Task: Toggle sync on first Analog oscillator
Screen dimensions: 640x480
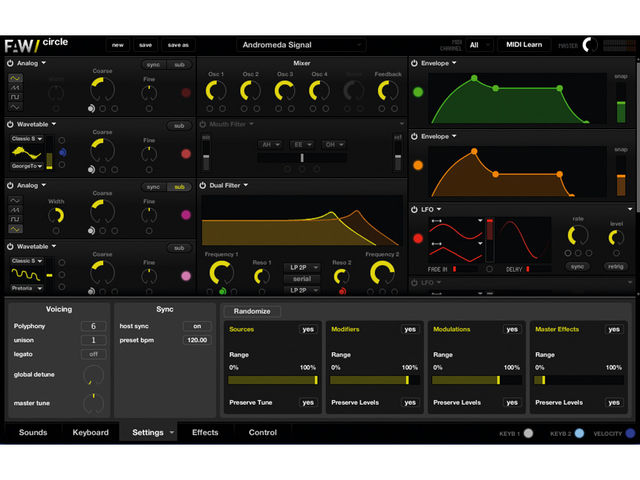Action: point(153,64)
